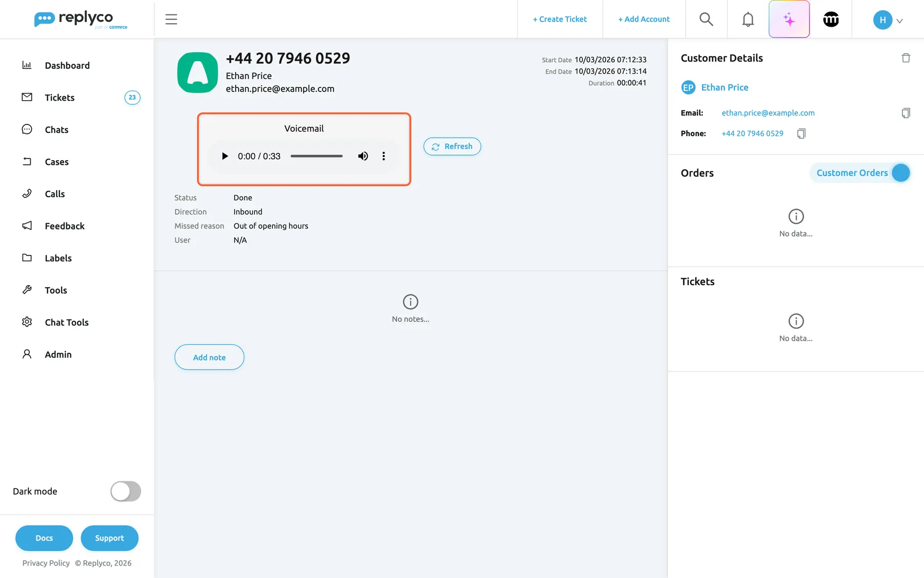This screenshot has height=578, width=924.
Task: Open the Privacy Policy link
Action: pos(46,563)
